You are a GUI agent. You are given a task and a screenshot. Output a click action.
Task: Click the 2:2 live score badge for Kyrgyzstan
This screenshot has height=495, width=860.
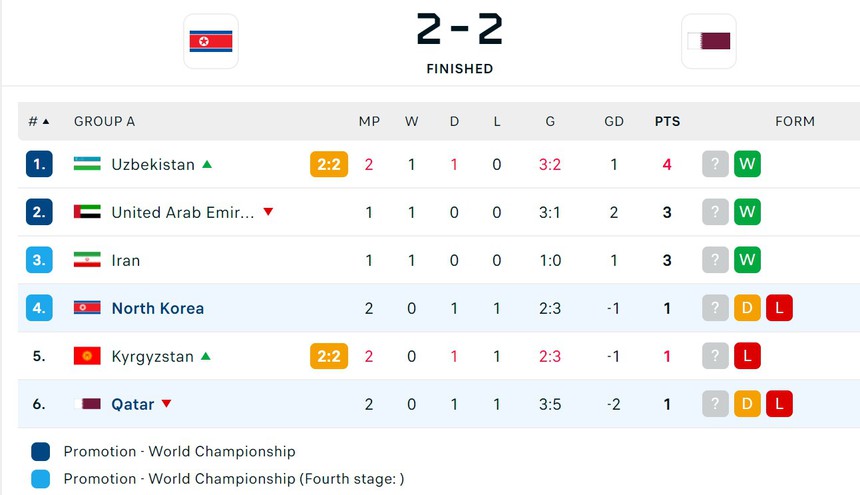329,356
